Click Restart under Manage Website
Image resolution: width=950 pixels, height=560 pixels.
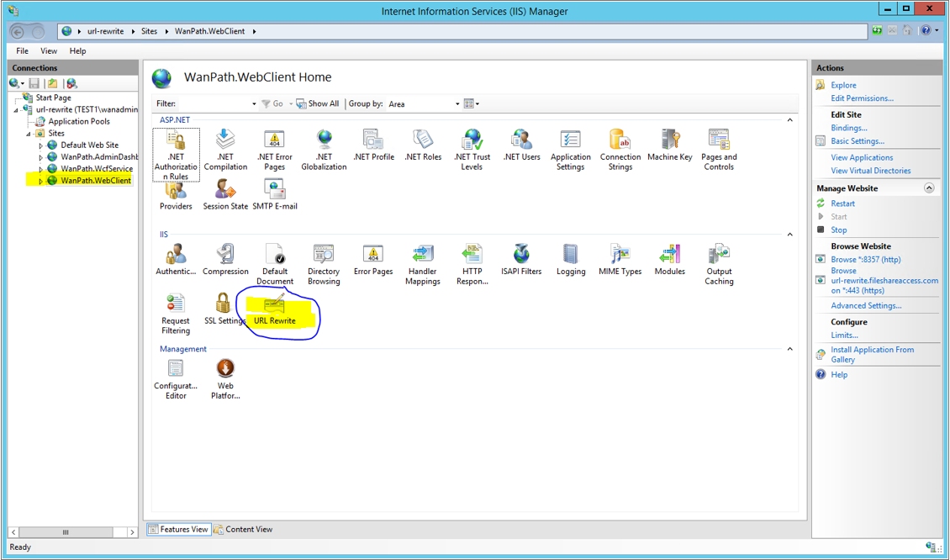842,203
